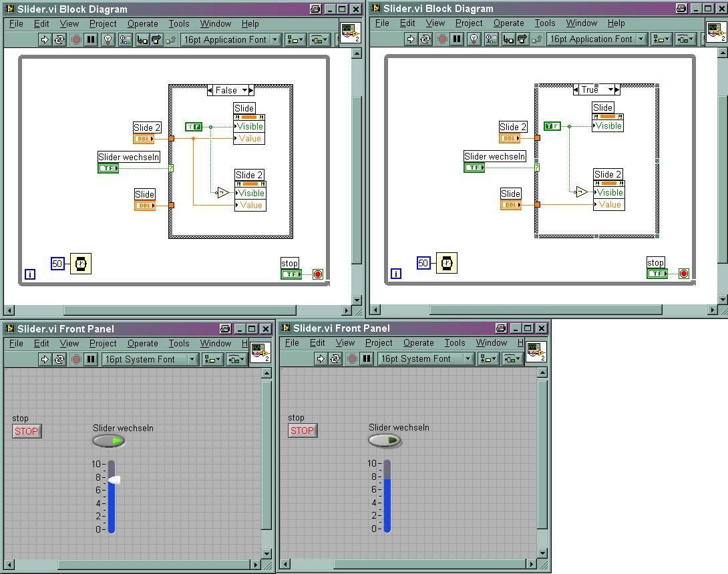Click next case arrow on True case structure
Image resolution: width=728 pixels, height=574 pixels.
[x=617, y=89]
